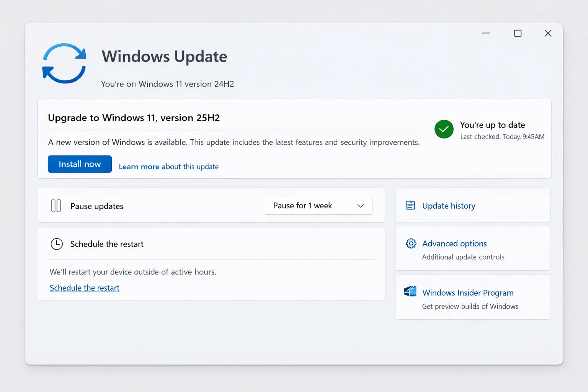Click the Windows Update sync arrows icon

pyautogui.click(x=64, y=64)
